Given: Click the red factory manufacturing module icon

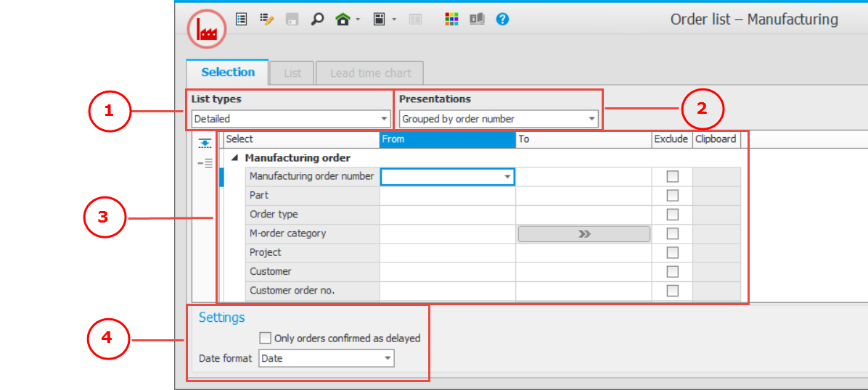Looking at the screenshot, I should tap(207, 30).
